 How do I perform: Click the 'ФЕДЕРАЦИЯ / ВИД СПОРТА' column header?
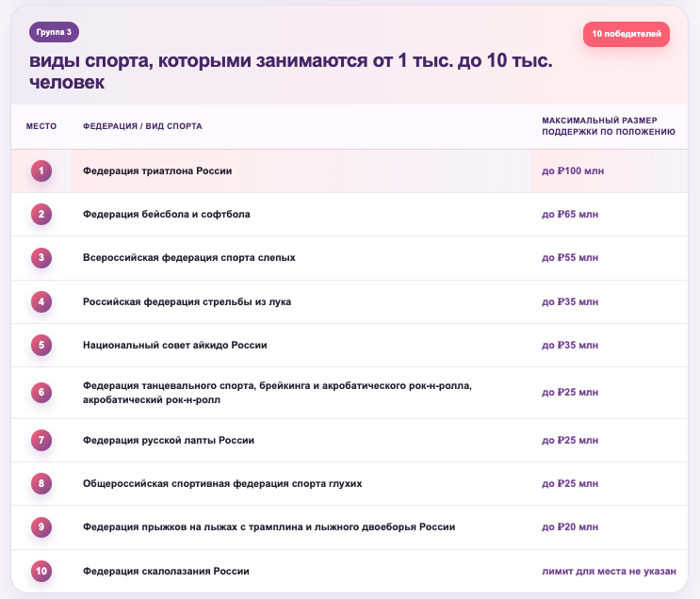(142, 126)
